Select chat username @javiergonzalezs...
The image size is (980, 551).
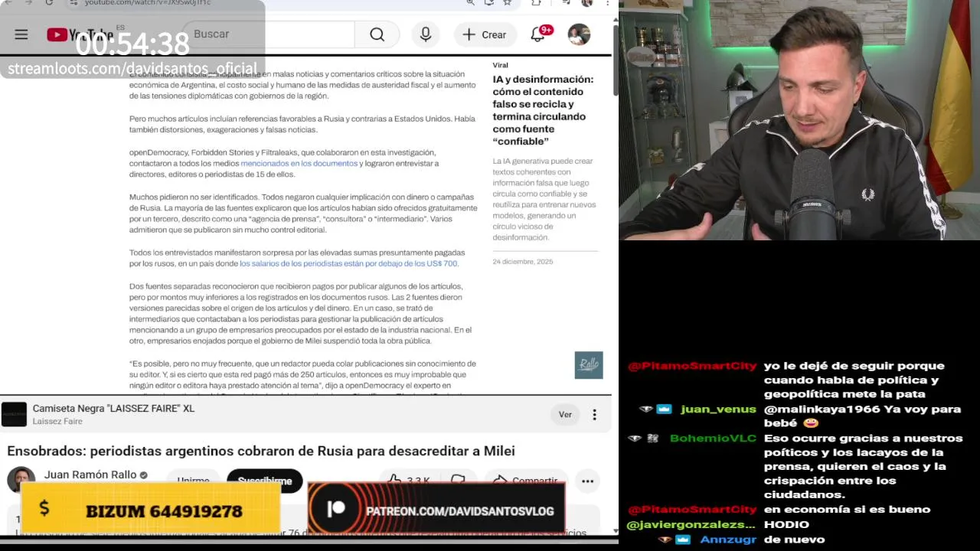691,524
